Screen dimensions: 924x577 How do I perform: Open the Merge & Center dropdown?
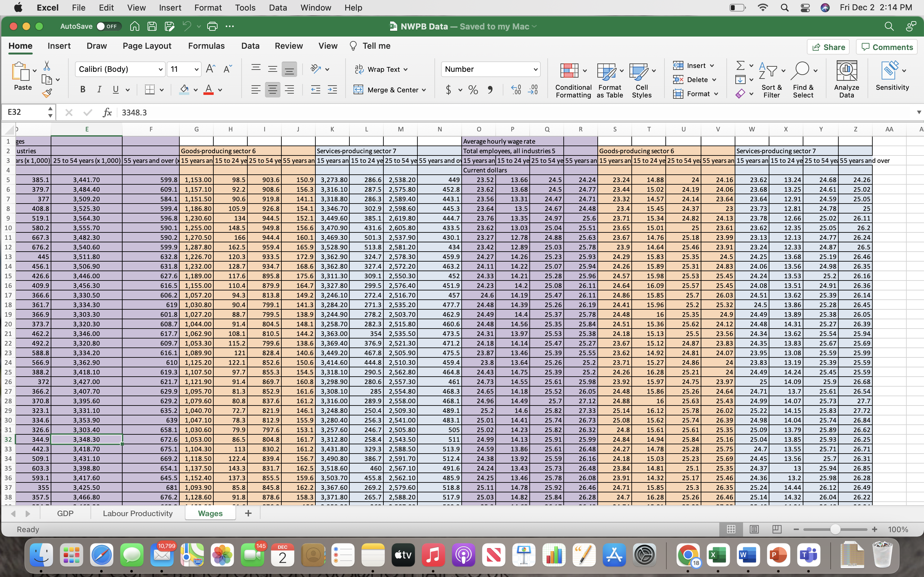tap(424, 90)
